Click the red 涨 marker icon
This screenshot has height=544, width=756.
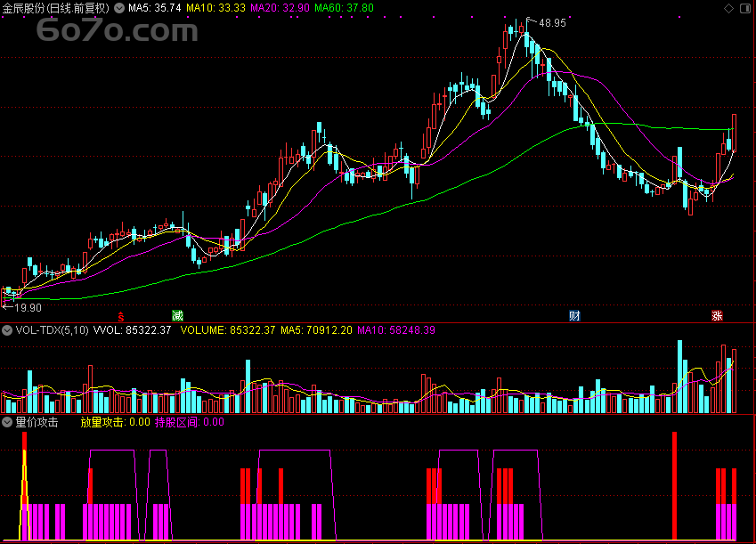[717, 316]
